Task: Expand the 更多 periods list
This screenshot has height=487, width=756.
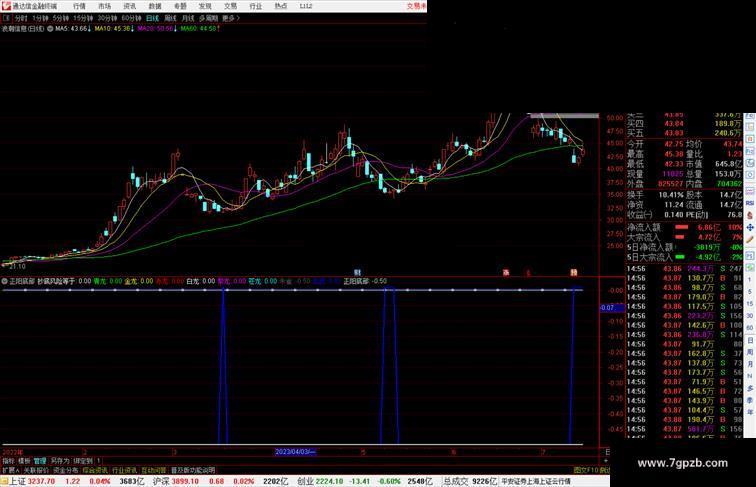Action: click(x=230, y=18)
